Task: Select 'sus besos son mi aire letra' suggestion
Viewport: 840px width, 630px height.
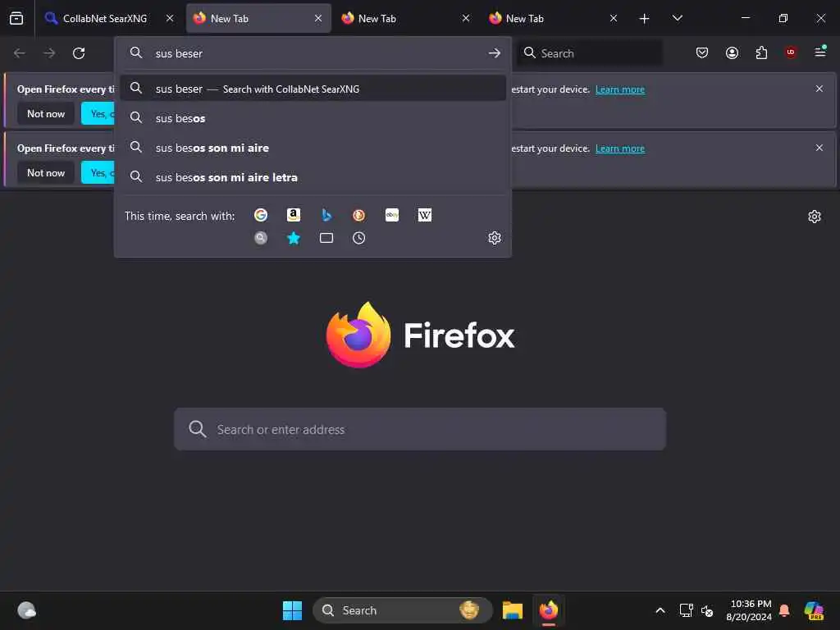Action: (313, 177)
